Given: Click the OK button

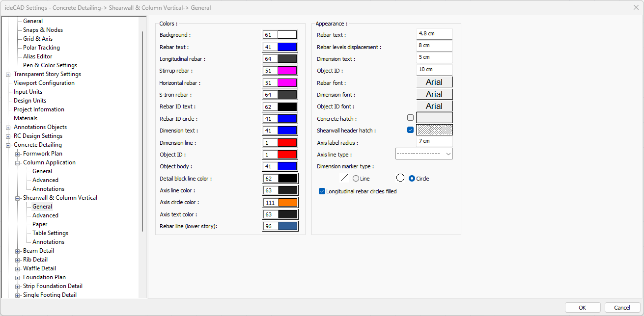Looking at the screenshot, I should click(x=582, y=308).
